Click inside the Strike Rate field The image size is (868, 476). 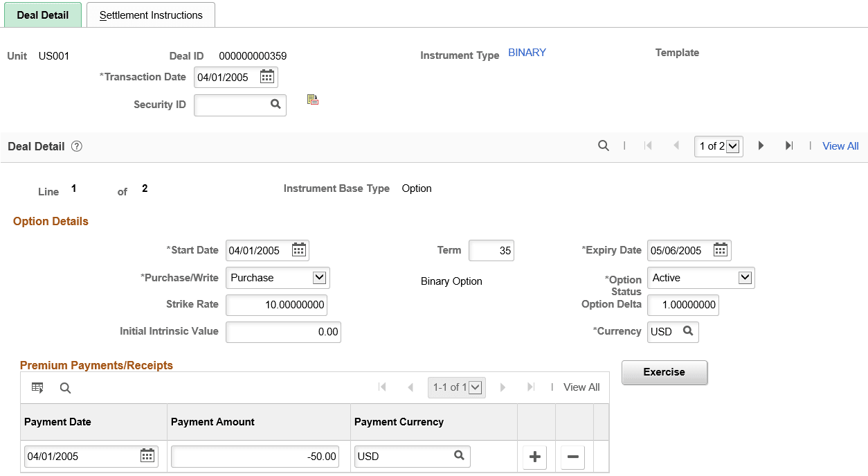pyautogui.click(x=276, y=305)
